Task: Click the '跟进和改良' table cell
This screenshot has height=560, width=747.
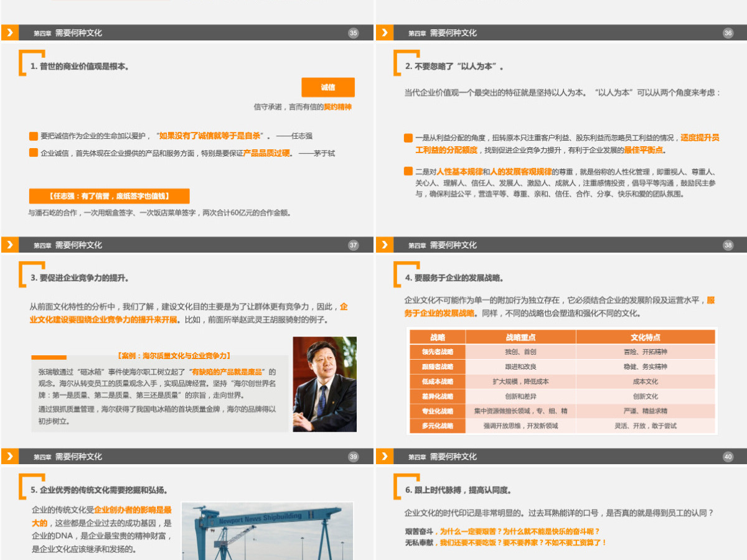Action: click(x=521, y=366)
